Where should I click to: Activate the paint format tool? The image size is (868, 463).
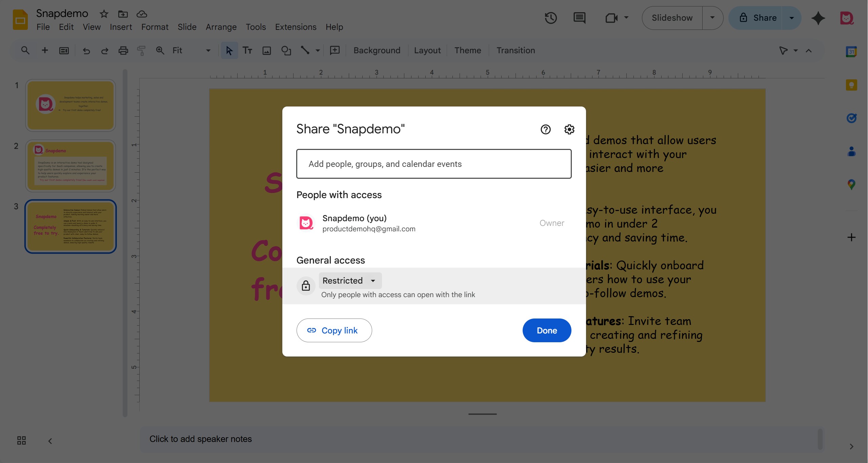tap(141, 51)
